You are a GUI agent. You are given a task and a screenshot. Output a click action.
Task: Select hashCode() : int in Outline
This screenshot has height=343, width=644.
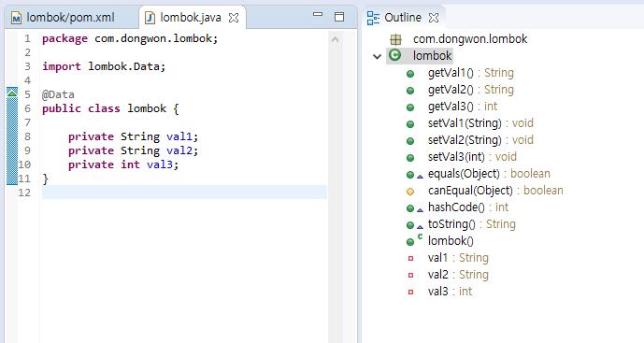(x=468, y=207)
